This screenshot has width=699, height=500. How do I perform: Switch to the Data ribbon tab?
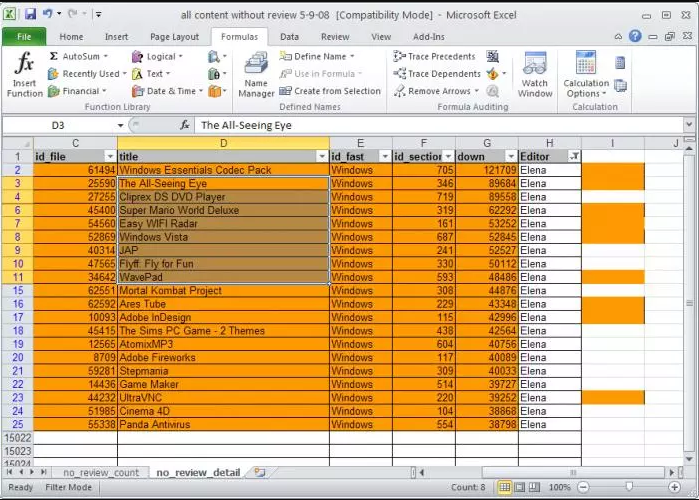pyautogui.click(x=289, y=37)
